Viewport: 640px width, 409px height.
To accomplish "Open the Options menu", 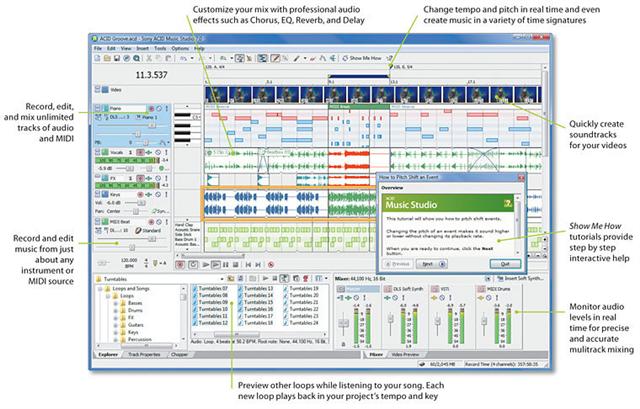I will coord(180,49).
